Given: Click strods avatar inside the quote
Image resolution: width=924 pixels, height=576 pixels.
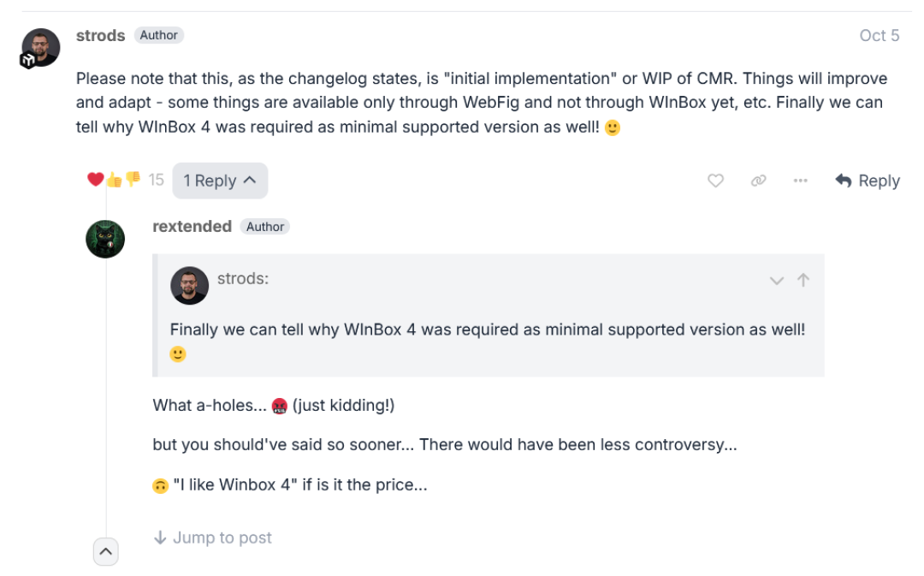Looking at the screenshot, I should [x=190, y=285].
